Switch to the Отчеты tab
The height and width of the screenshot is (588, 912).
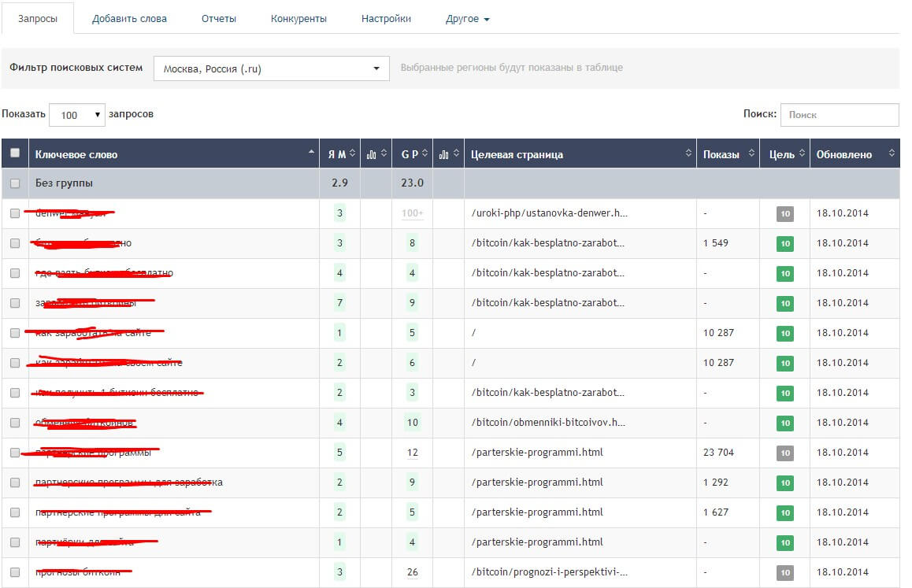coord(218,19)
